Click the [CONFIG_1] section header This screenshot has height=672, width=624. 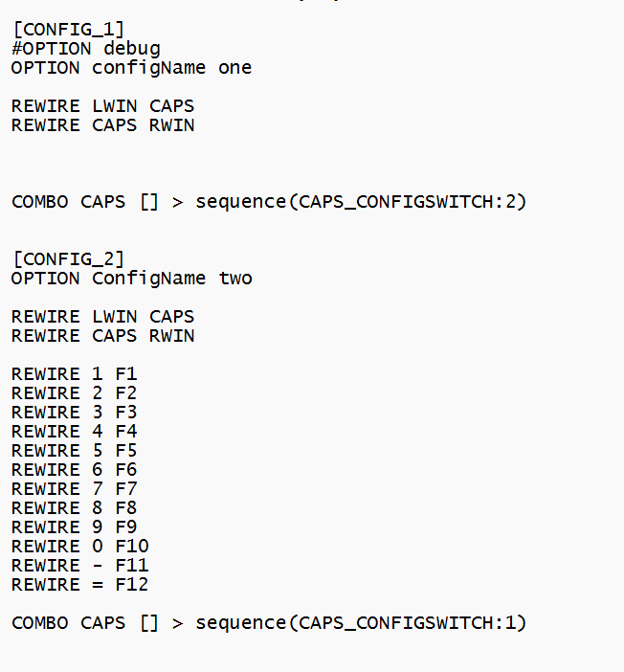[x=68, y=29]
